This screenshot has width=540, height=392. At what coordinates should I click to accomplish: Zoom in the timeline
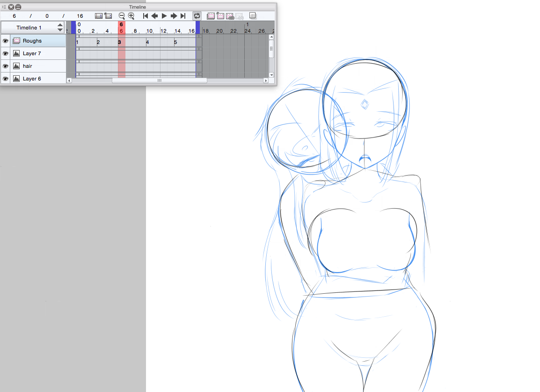point(131,16)
